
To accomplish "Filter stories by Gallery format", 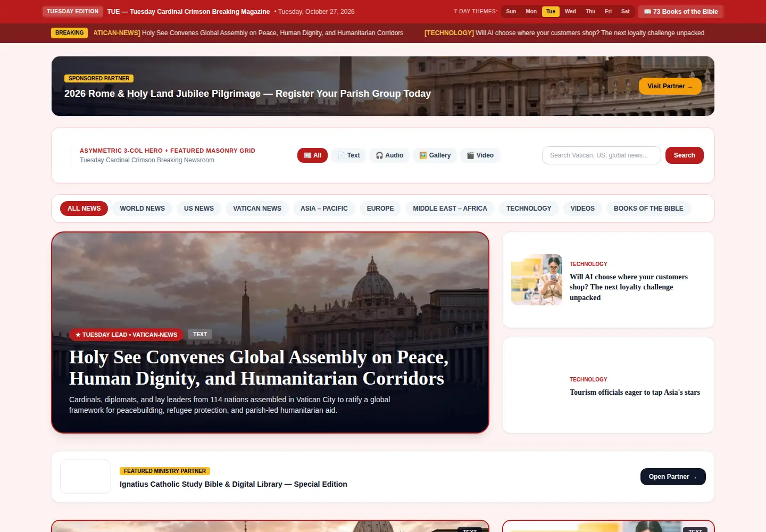I will tap(435, 155).
